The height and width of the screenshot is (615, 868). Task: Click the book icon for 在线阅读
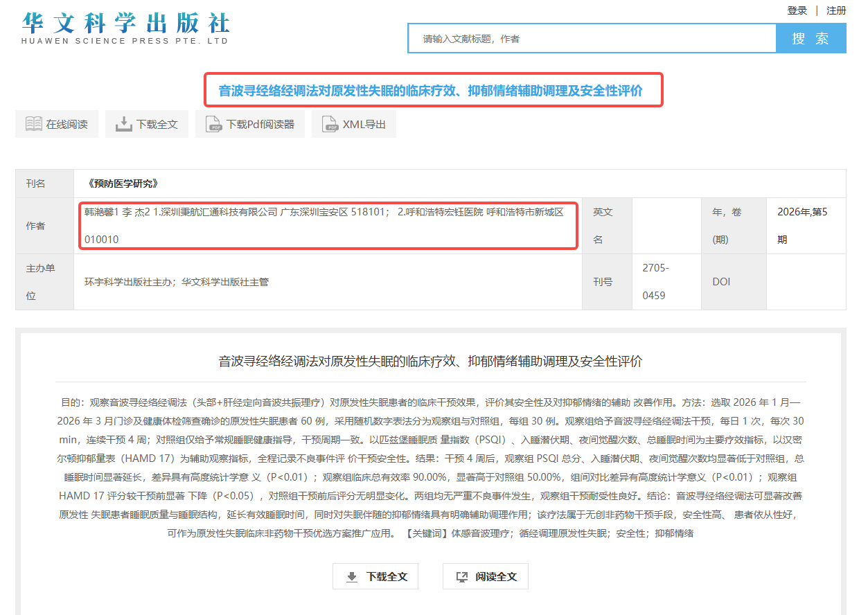[33, 124]
